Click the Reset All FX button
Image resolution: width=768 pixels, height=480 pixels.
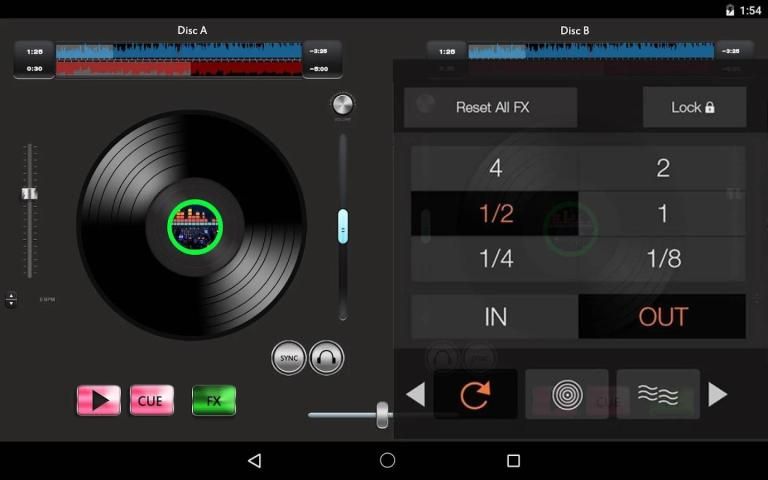point(491,107)
